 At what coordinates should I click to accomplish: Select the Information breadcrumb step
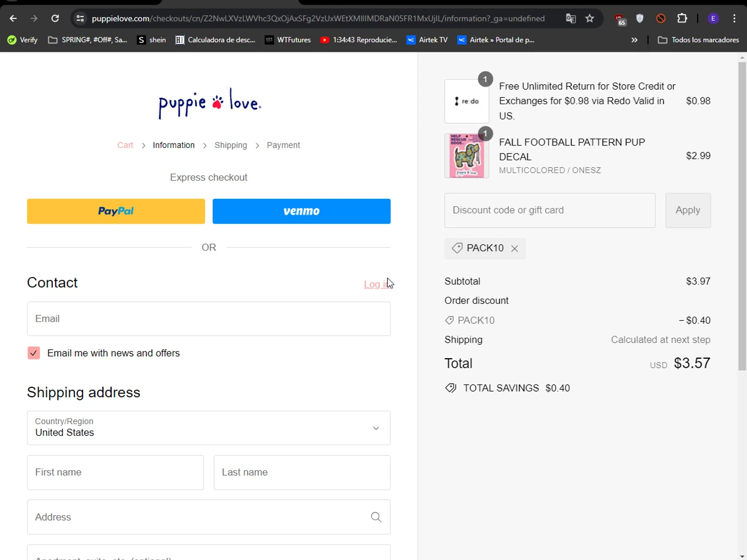(174, 145)
